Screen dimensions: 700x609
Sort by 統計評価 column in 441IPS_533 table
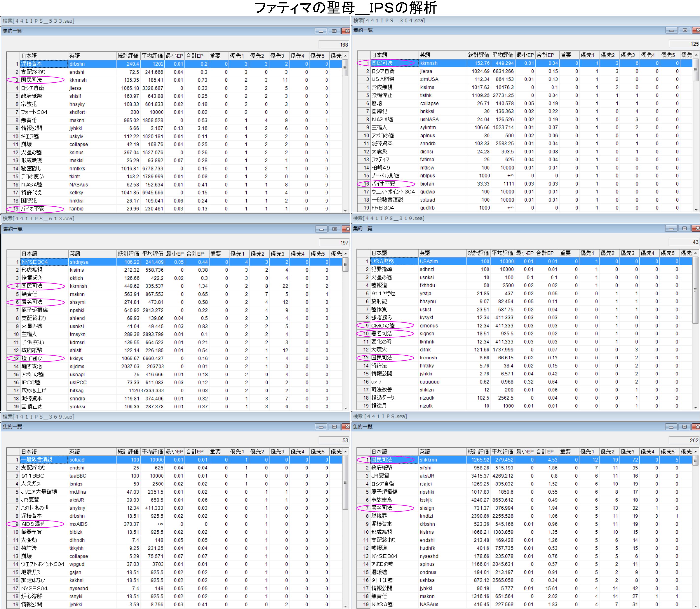tap(128, 56)
